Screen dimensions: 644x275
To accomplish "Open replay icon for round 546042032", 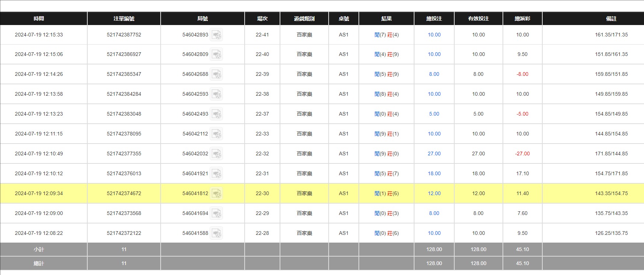I will 216,154.
